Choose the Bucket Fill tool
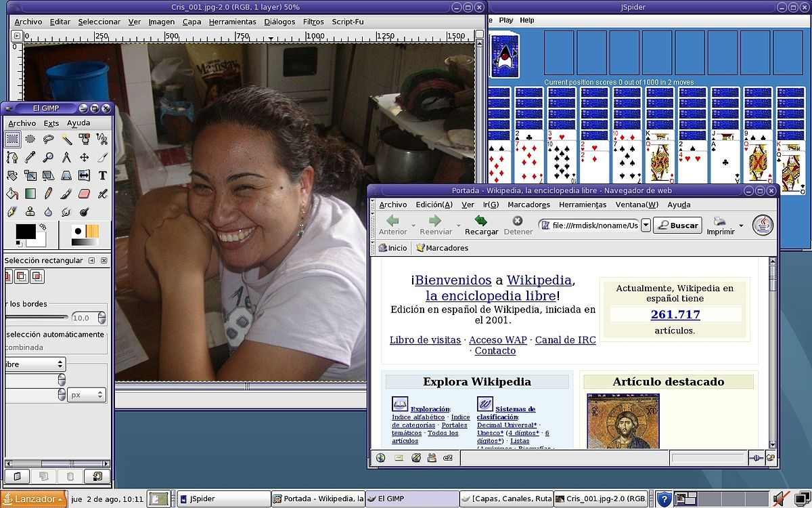 12,194
